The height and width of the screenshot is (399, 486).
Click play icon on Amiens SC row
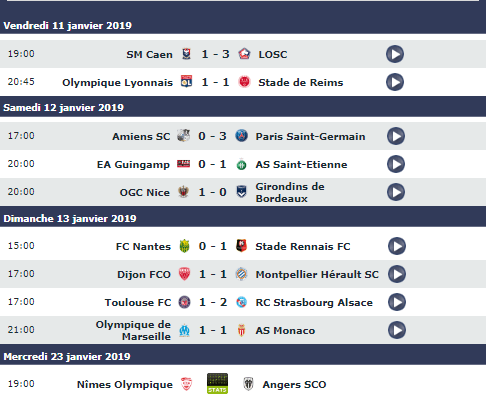pyautogui.click(x=396, y=136)
